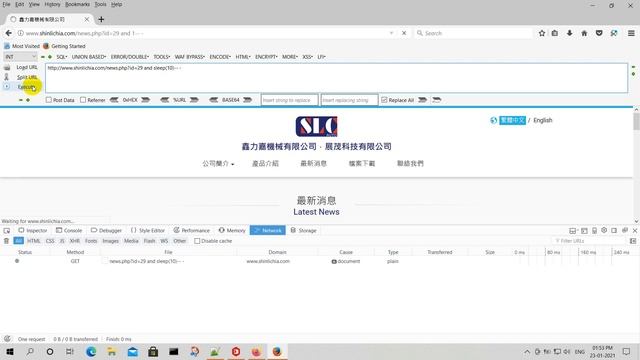Toggle the Replace All checkbox

(384, 100)
